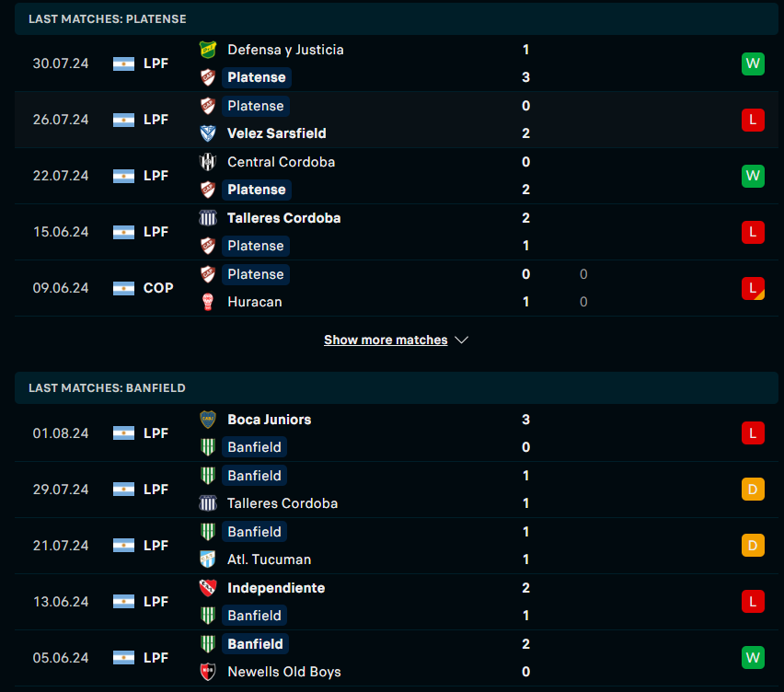Click the date 13.06.24
784x692 pixels.
click(61, 602)
